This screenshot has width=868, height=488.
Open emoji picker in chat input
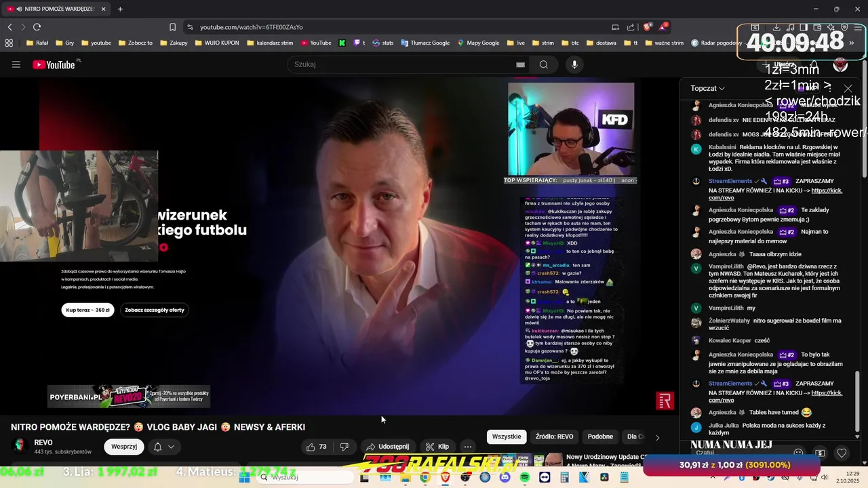click(798, 453)
